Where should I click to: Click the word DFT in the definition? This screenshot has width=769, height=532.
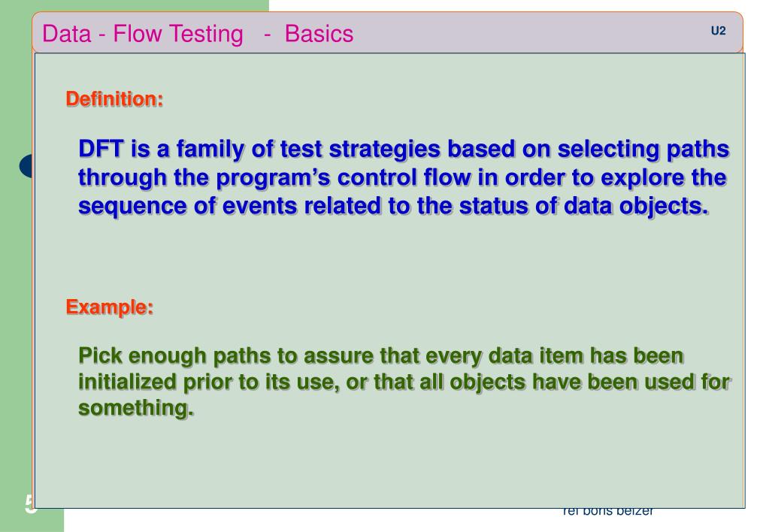[101, 149]
